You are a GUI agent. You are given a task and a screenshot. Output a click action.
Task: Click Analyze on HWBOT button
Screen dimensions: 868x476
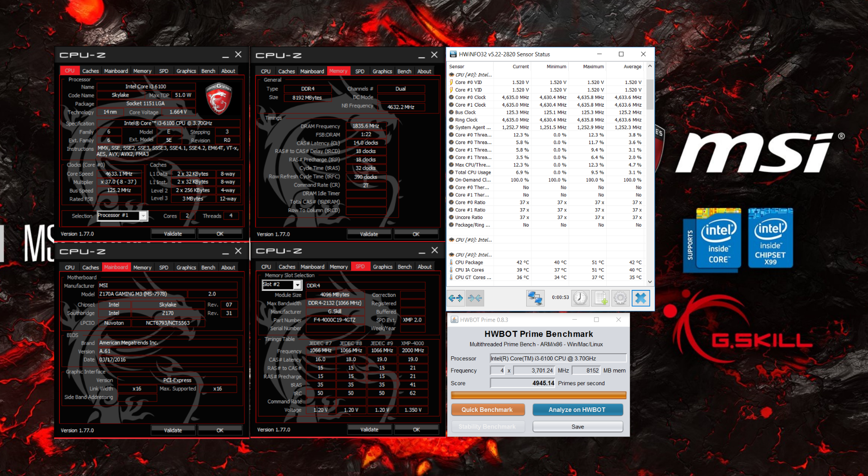pyautogui.click(x=577, y=410)
